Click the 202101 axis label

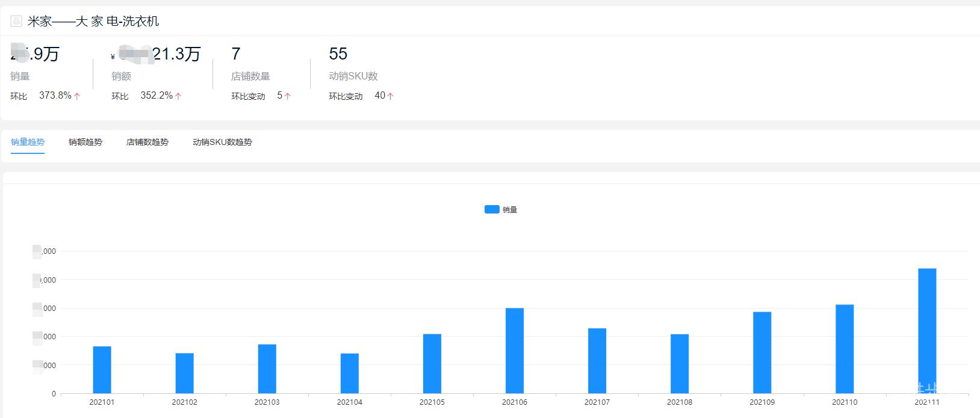pos(102,402)
